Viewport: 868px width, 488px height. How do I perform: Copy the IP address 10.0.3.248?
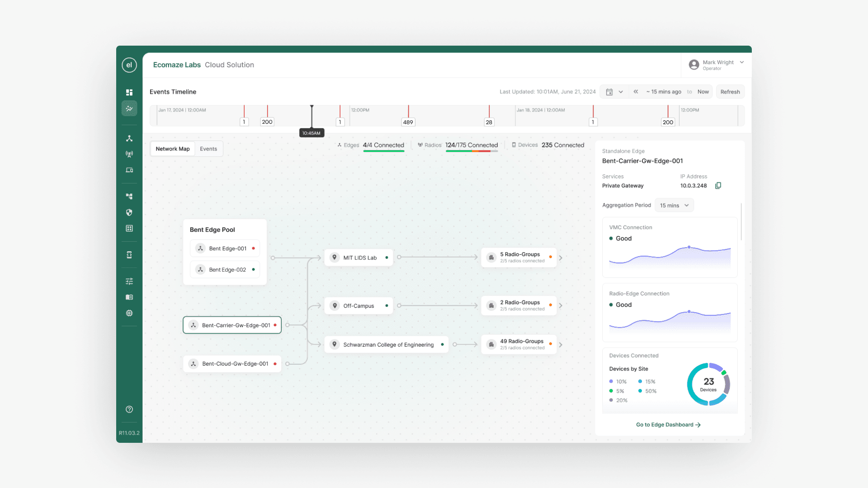coord(718,186)
